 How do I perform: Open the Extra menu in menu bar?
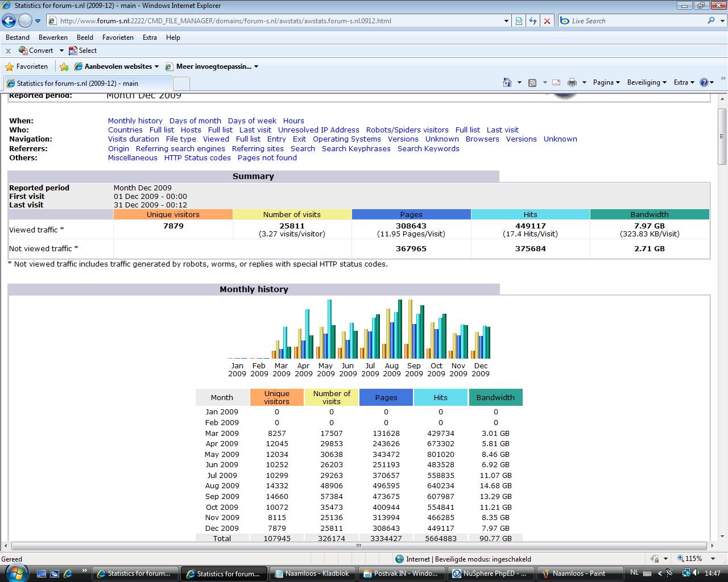pyautogui.click(x=150, y=38)
